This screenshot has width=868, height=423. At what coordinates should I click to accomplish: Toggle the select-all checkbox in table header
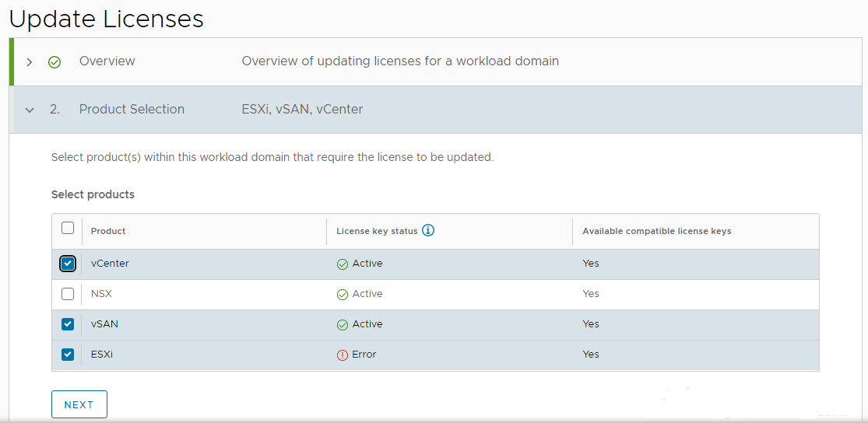(68, 228)
